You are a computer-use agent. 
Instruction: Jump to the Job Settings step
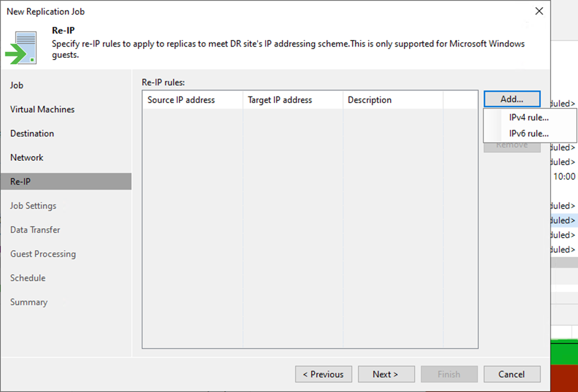coord(33,206)
